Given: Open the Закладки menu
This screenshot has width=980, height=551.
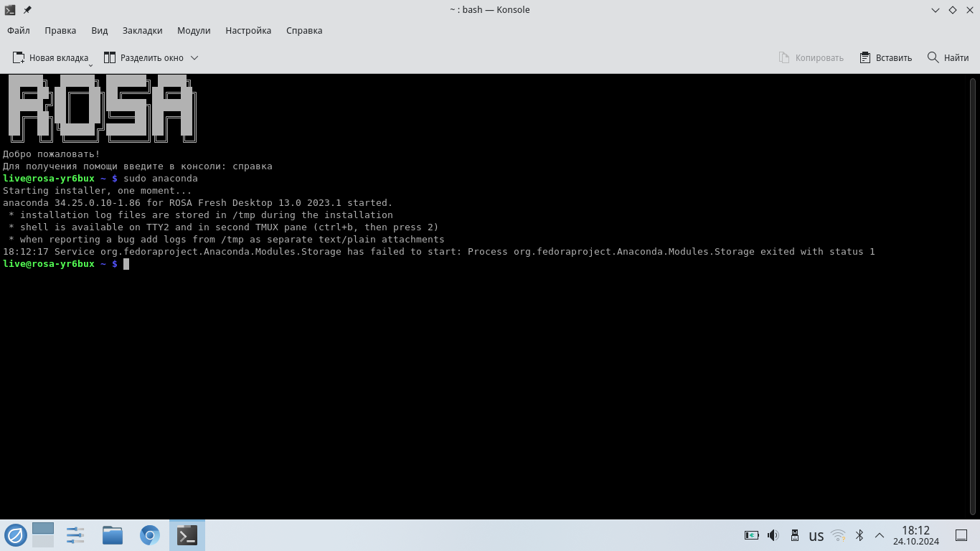Looking at the screenshot, I should click(143, 31).
